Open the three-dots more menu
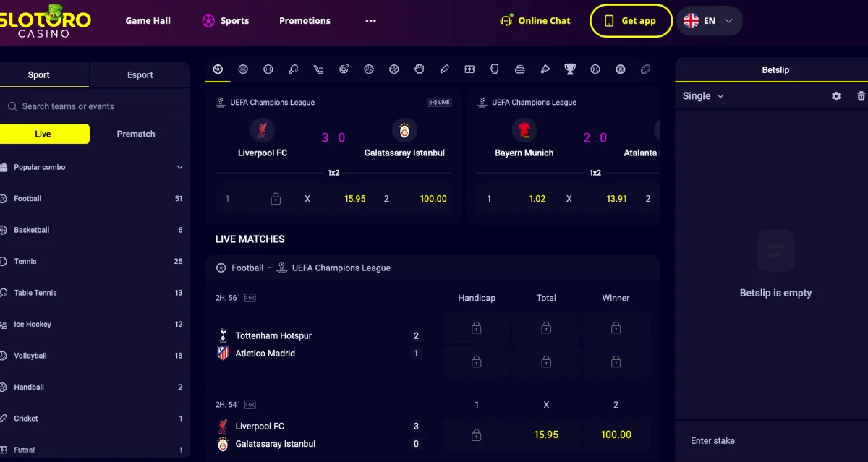Screen dimensions: 868x462 tap(371, 21)
